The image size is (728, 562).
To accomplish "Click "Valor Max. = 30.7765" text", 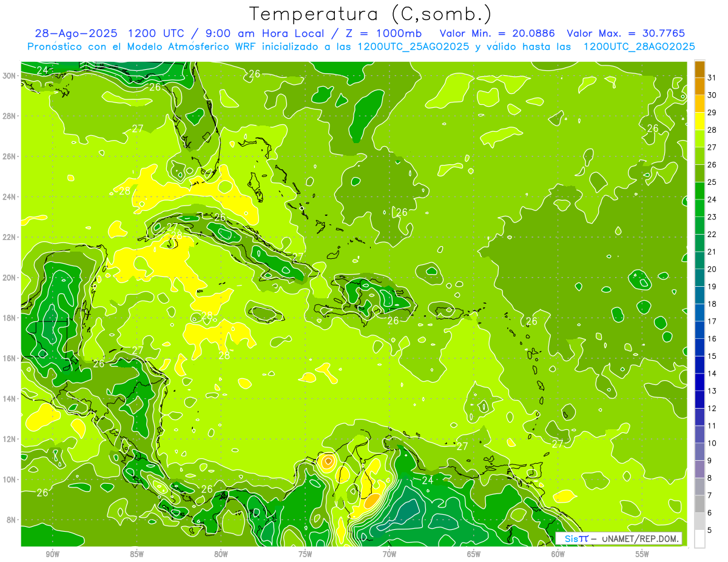I will click(626, 33).
